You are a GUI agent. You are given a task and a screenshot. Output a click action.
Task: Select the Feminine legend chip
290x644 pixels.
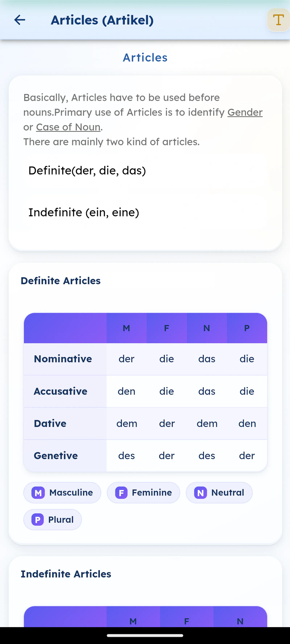[143, 493]
